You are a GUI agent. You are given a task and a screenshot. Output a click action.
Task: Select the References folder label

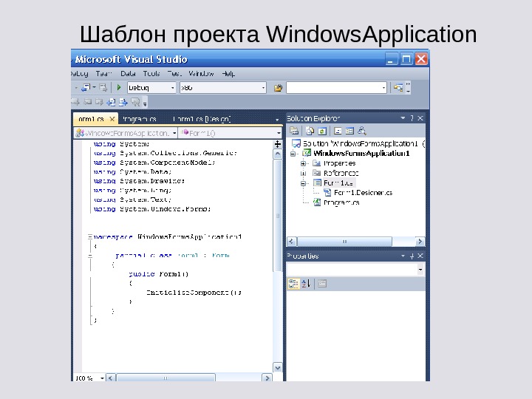[341, 173]
